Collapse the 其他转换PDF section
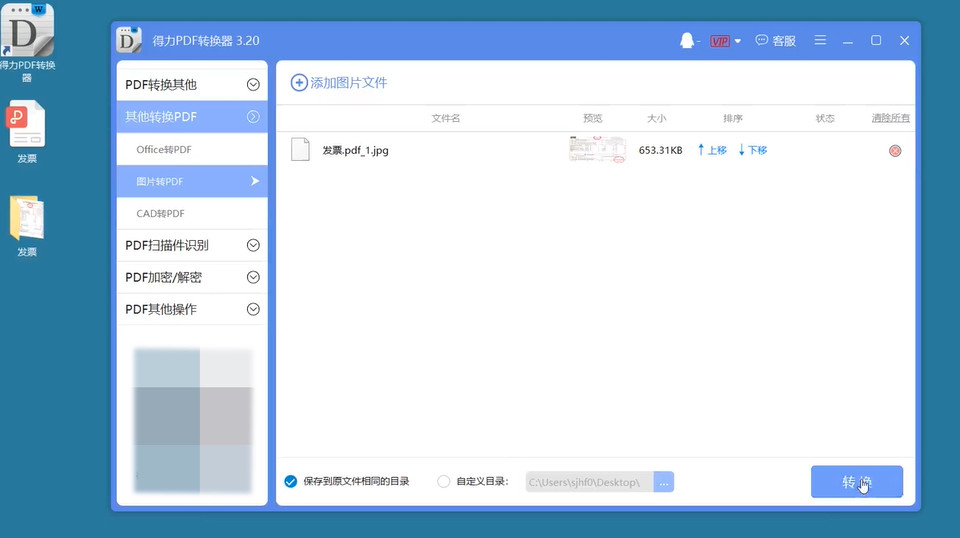 coord(192,117)
